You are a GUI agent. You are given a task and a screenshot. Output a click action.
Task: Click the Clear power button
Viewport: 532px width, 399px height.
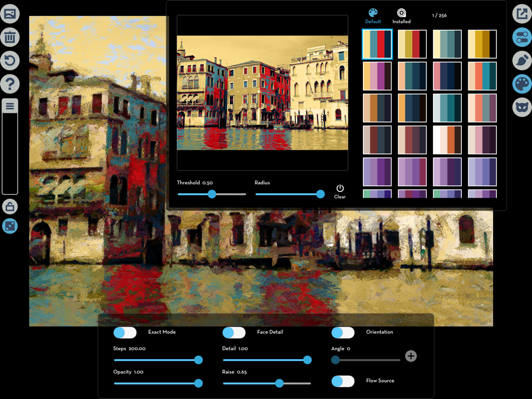click(x=339, y=192)
